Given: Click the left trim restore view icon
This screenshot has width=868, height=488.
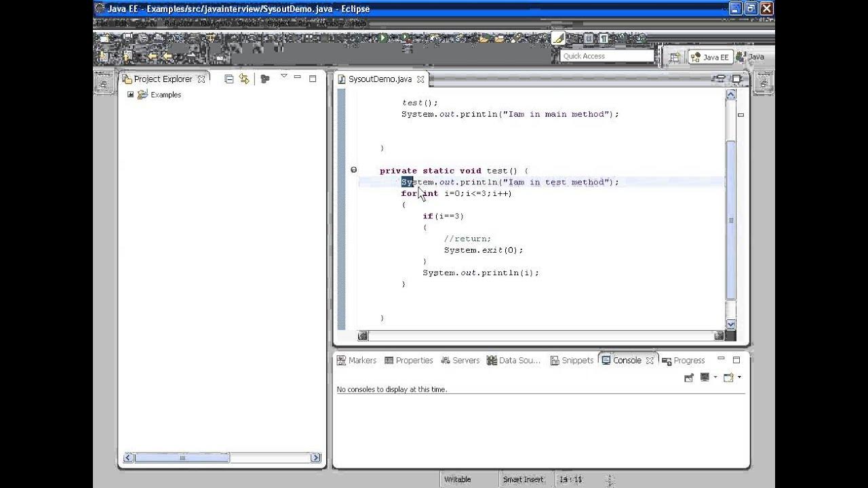Looking at the screenshot, I should click(x=103, y=83).
